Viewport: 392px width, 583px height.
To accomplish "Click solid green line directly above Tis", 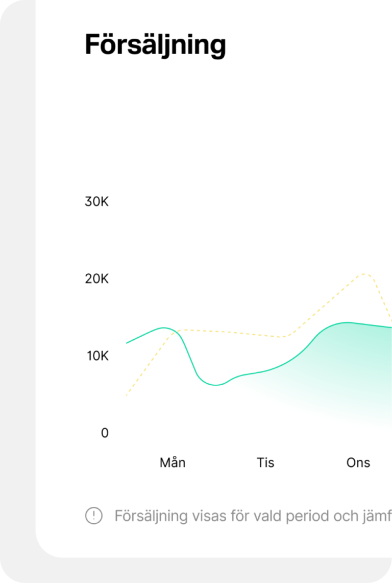I will pyautogui.click(x=265, y=371).
